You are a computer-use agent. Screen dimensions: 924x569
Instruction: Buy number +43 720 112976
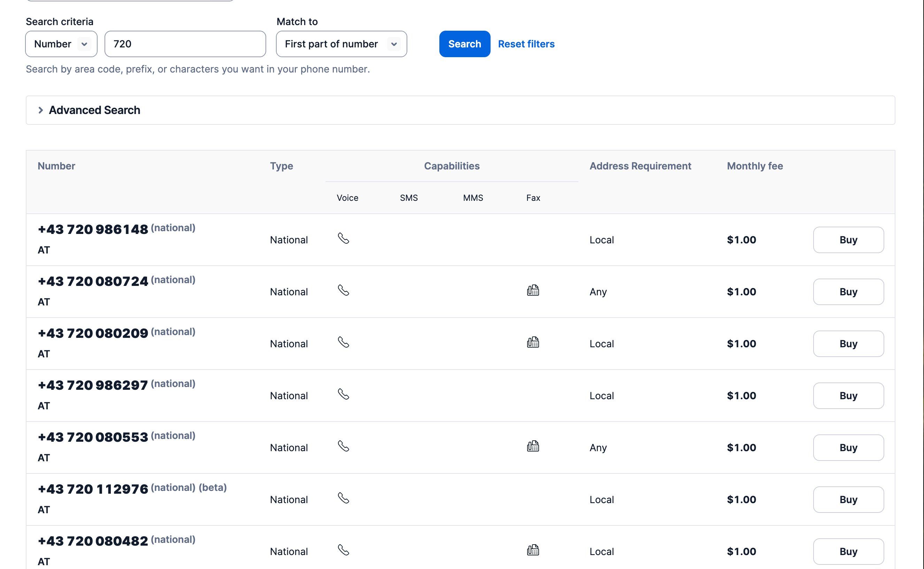(x=848, y=499)
